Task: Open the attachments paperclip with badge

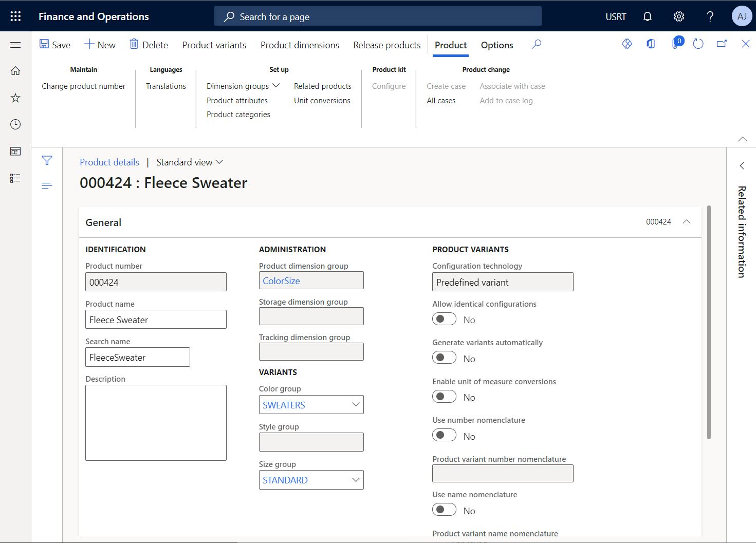Action: [x=677, y=43]
